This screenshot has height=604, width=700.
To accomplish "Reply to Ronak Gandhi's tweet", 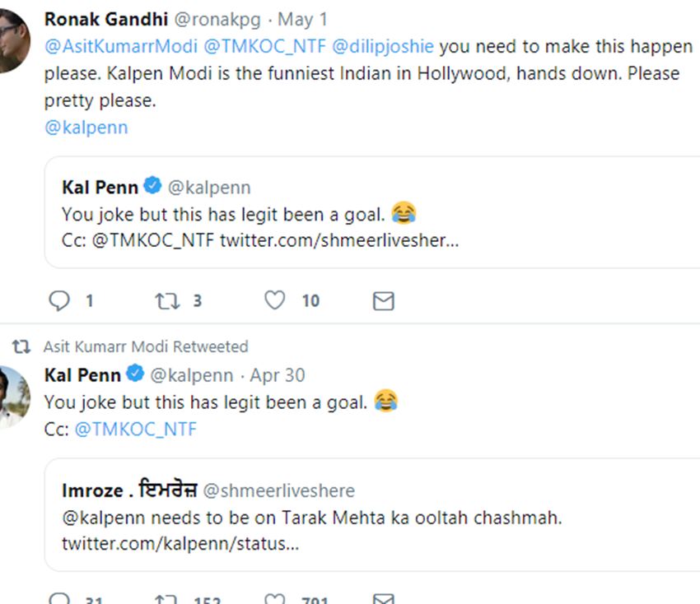I will tap(59, 301).
